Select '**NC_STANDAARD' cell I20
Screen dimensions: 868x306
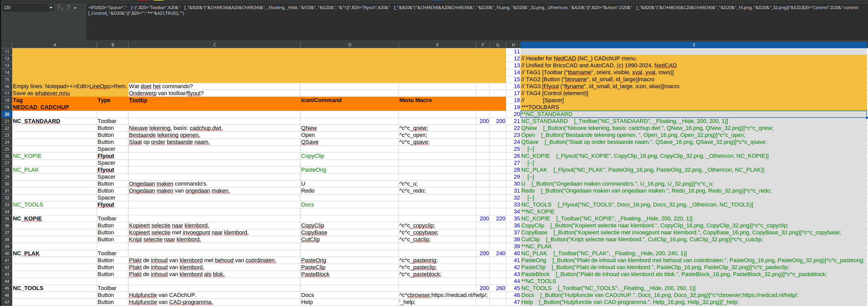[x=693, y=114]
